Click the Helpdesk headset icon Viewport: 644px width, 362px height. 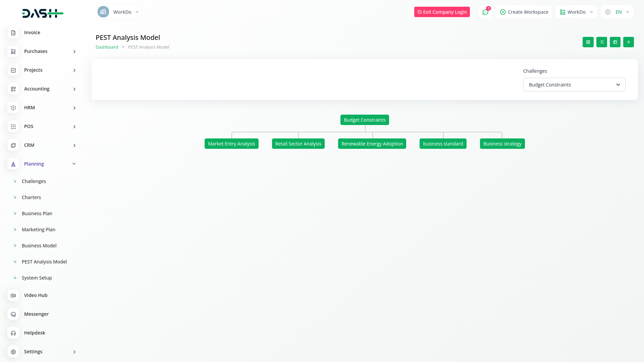point(13,333)
